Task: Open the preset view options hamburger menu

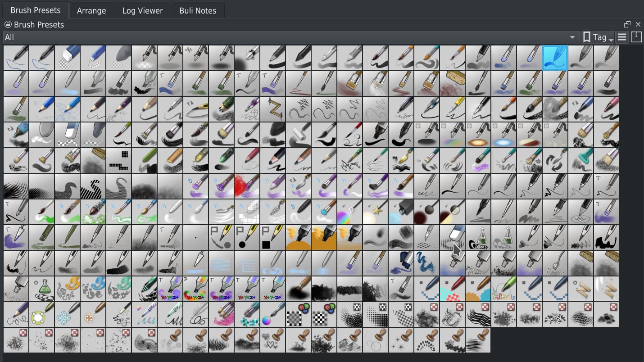Action: pyautogui.click(x=622, y=37)
